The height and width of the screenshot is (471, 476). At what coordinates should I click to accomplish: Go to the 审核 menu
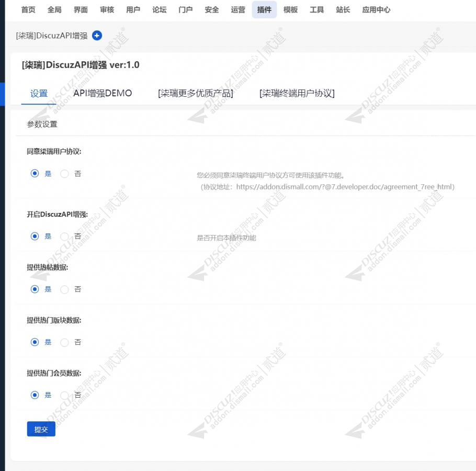click(107, 10)
